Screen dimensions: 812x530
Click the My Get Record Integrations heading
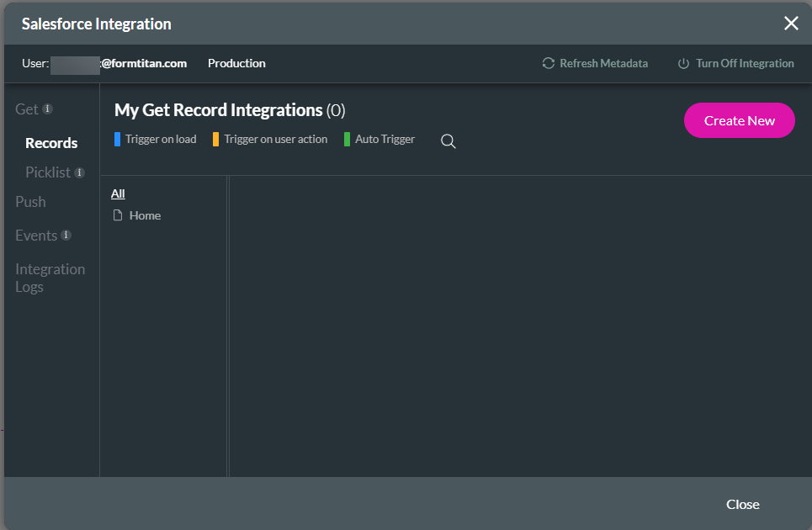(x=230, y=110)
